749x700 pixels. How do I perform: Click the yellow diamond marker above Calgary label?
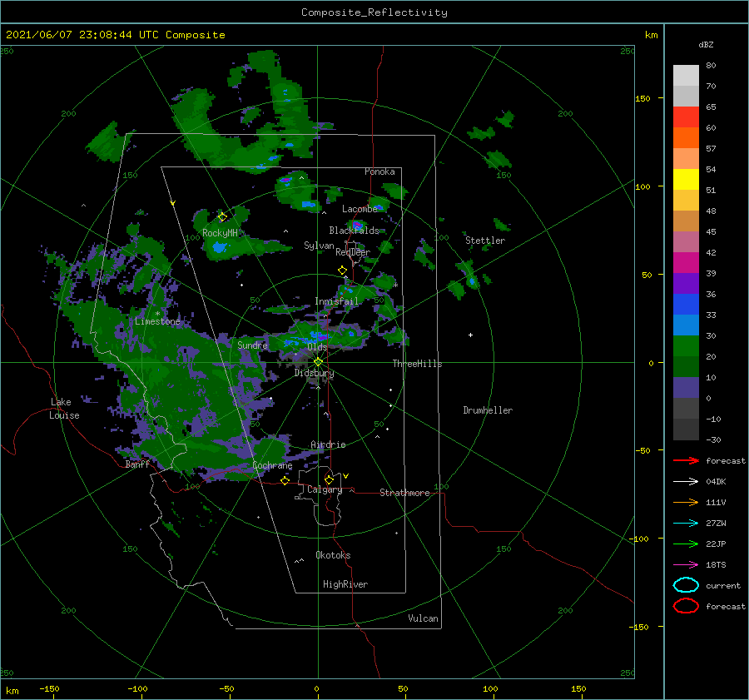pos(329,479)
